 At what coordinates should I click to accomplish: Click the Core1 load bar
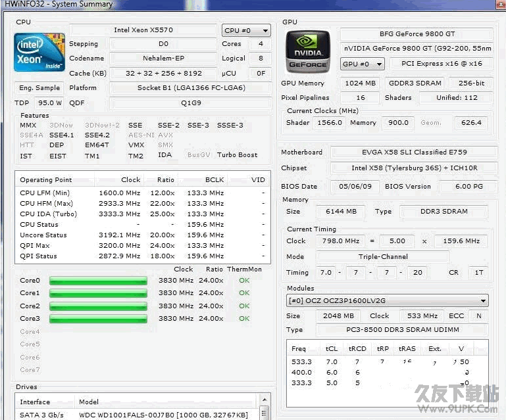click(x=98, y=293)
